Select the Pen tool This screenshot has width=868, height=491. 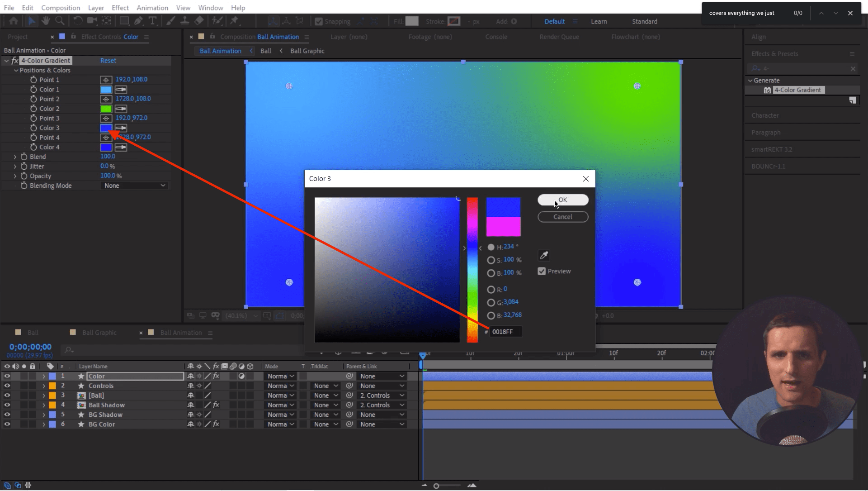coord(138,21)
